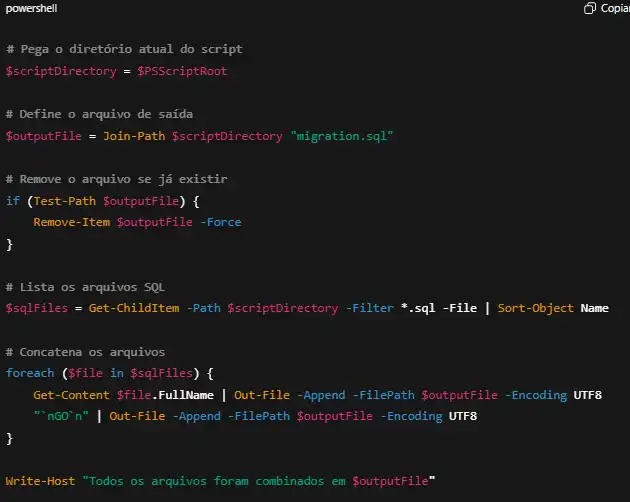
Task: Click the copy icon in the code header
Action: click(x=589, y=8)
